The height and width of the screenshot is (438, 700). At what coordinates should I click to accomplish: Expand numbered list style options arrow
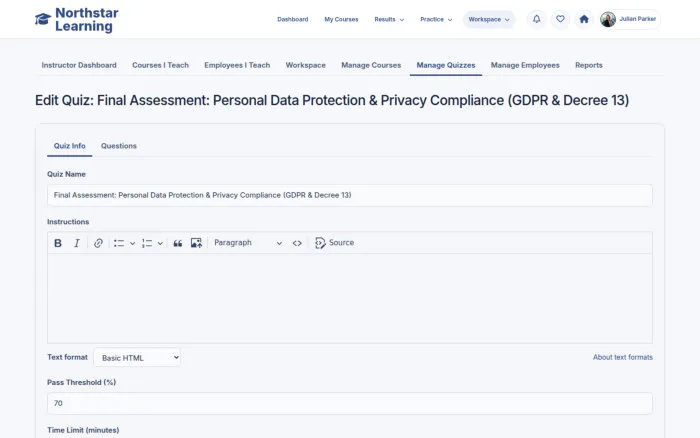tap(160, 243)
